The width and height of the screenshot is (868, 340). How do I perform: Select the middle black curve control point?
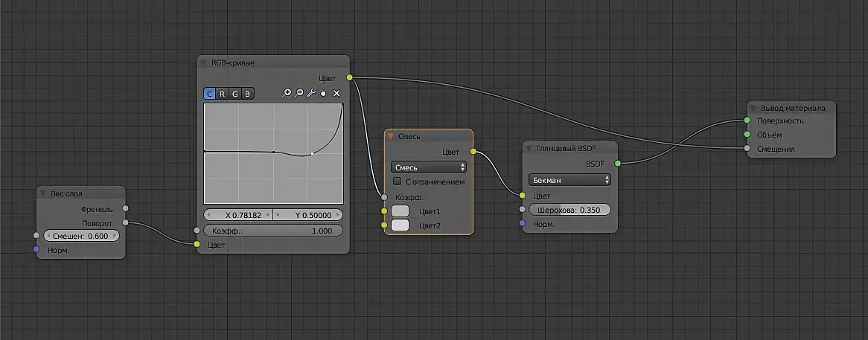coord(273,152)
